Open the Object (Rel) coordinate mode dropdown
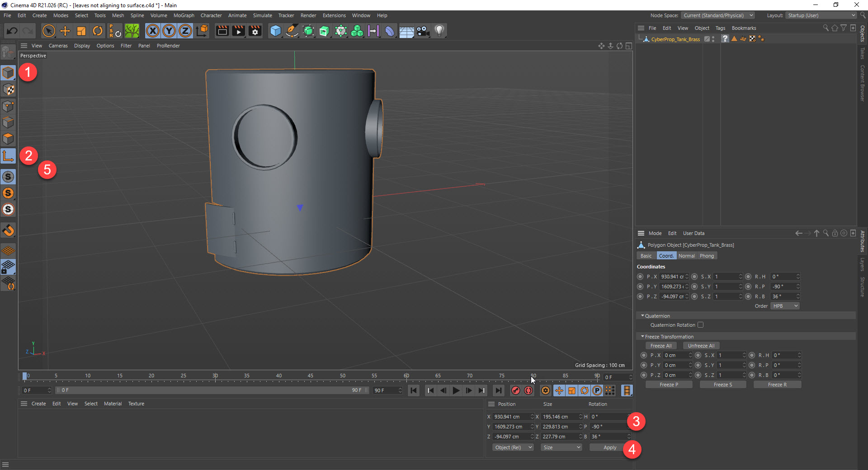The height and width of the screenshot is (470, 868). pyautogui.click(x=513, y=447)
